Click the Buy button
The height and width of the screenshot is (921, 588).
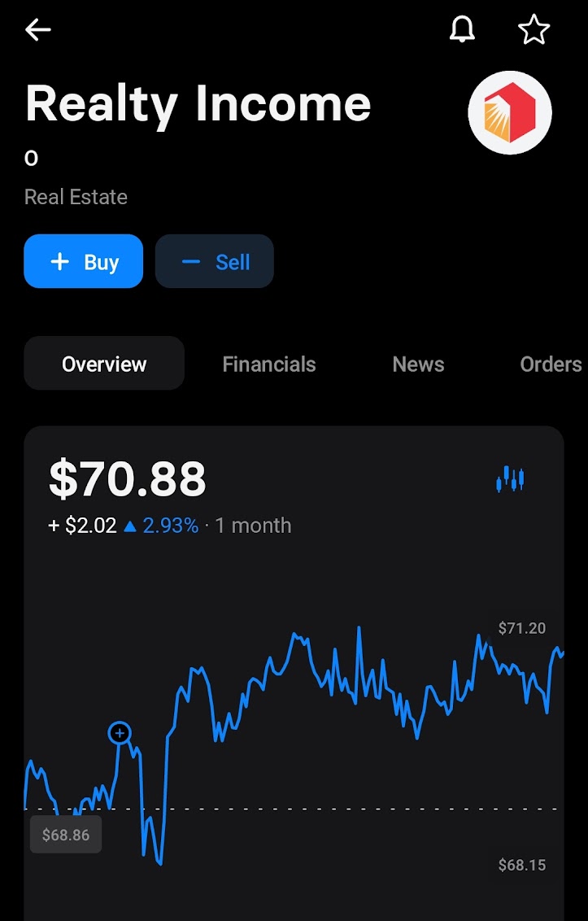click(x=84, y=261)
